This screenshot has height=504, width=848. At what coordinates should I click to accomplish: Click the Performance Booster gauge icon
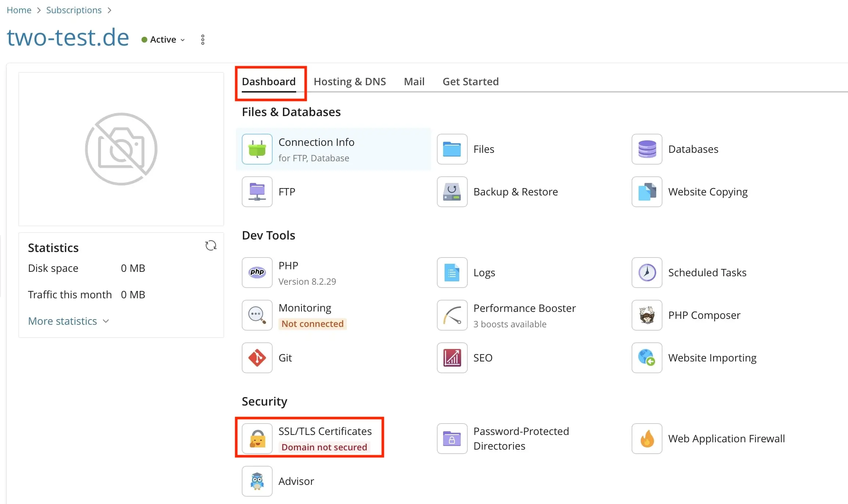(452, 315)
